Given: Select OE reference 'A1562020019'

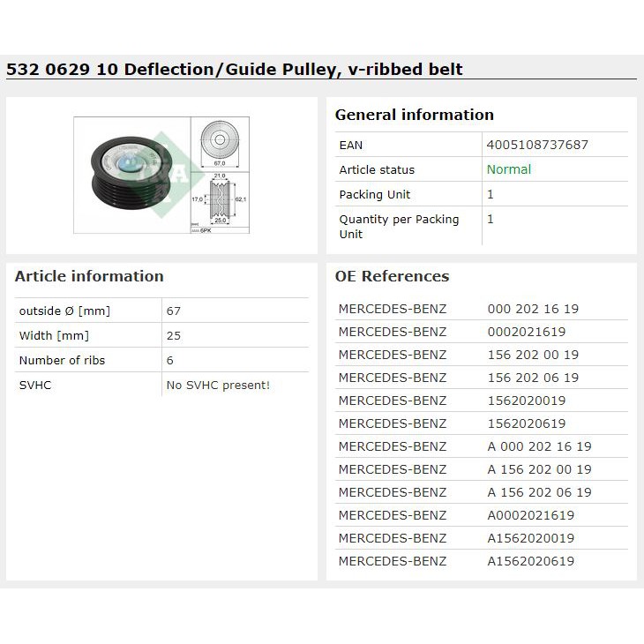Looking at the screenshot, I should [x=531, y=538].
